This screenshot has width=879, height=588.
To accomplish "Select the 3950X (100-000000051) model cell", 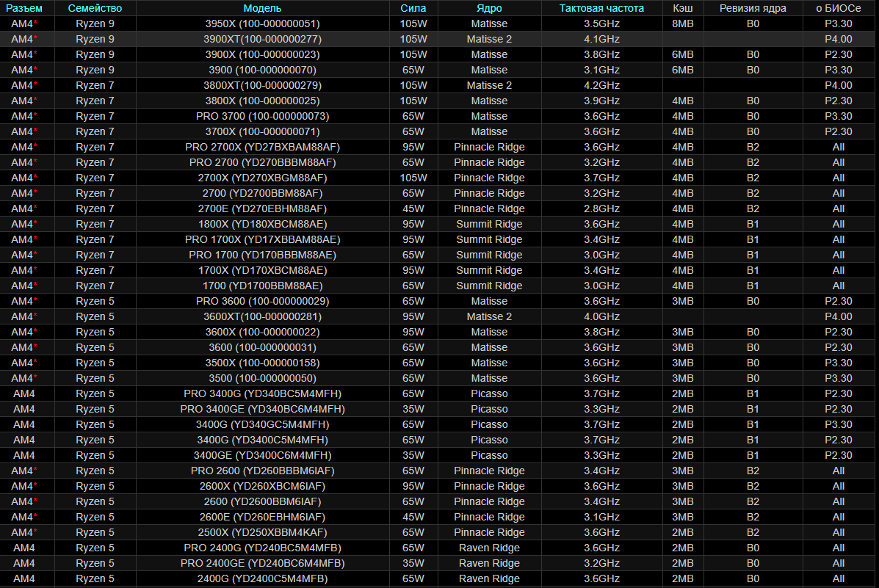I will 262,23.
